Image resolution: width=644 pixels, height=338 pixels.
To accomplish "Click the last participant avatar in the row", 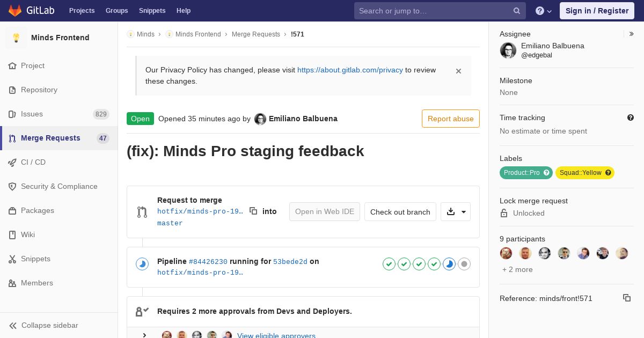I will coord(622,253).
